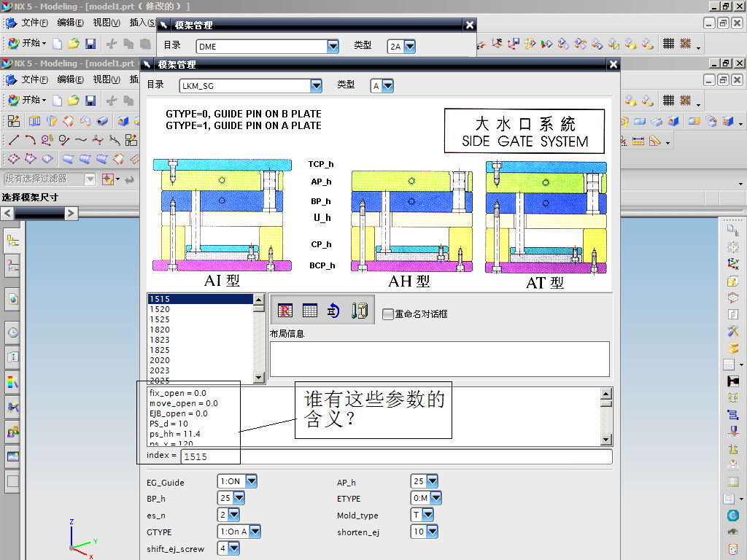
Task: Expand the GTYPE dropdown
Action: [255, 532]
